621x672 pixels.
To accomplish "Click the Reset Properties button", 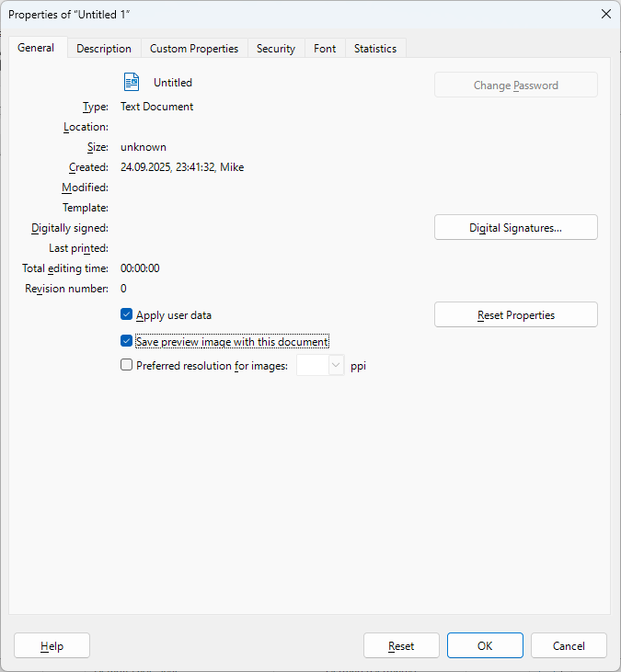I will coord(515,314).
